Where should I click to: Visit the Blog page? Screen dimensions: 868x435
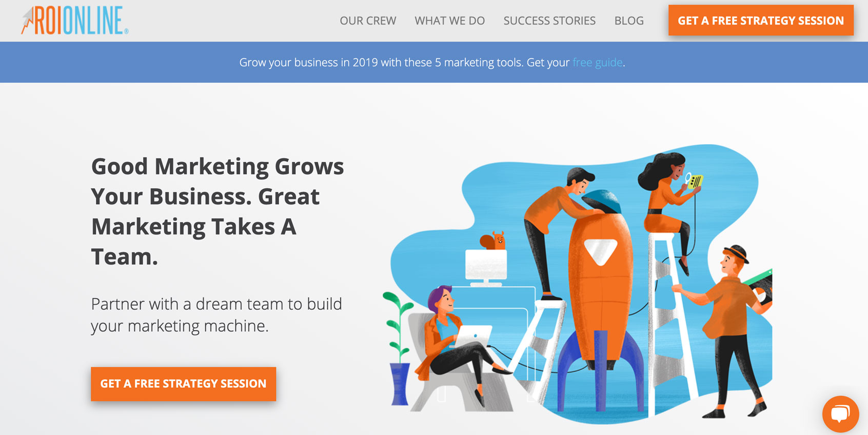pyautogui.click(x=629, y=21)
